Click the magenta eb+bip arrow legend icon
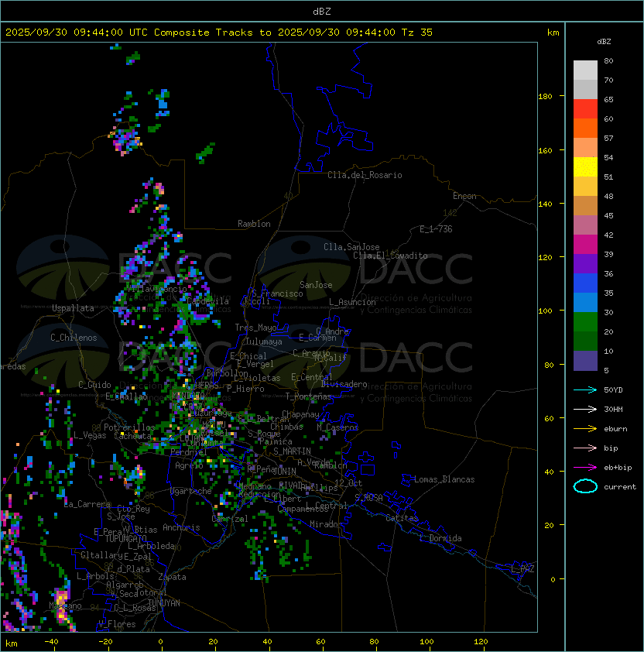Screen dimensions: 644x652 [x=585, y=468]
